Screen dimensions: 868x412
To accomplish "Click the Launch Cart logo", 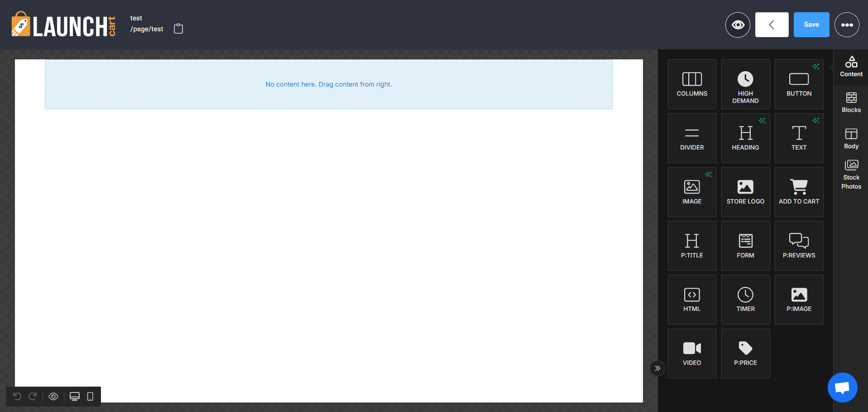I will (63, 24).
